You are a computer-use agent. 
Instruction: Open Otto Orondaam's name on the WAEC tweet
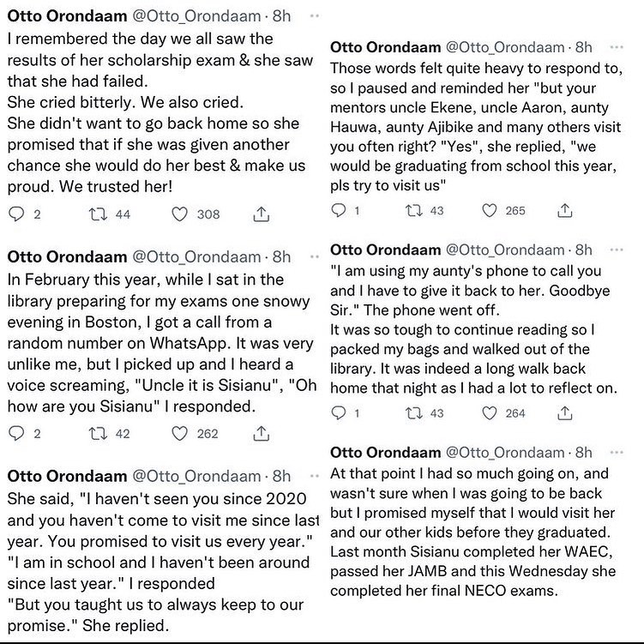pos(382,452)
